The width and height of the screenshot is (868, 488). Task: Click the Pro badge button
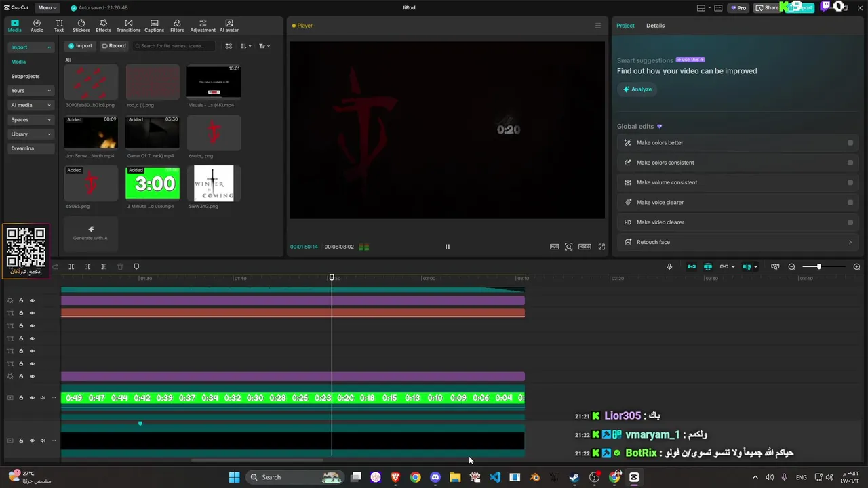(x=738, y=8)
